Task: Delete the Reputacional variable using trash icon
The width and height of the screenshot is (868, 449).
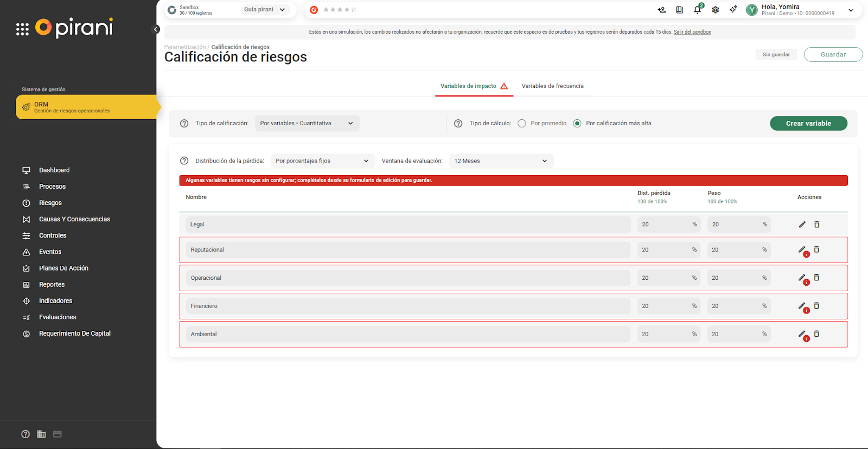Action: click(x=816, y=249)
